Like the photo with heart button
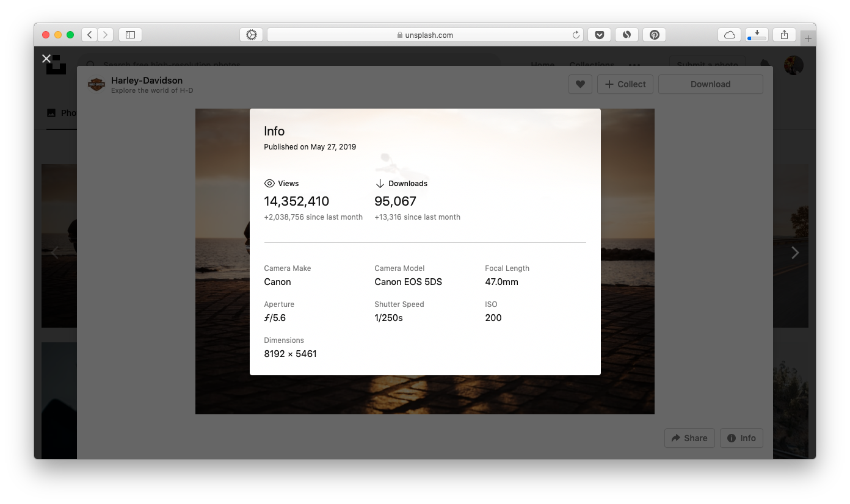This screenshot has width=850, height=504. 580,84
